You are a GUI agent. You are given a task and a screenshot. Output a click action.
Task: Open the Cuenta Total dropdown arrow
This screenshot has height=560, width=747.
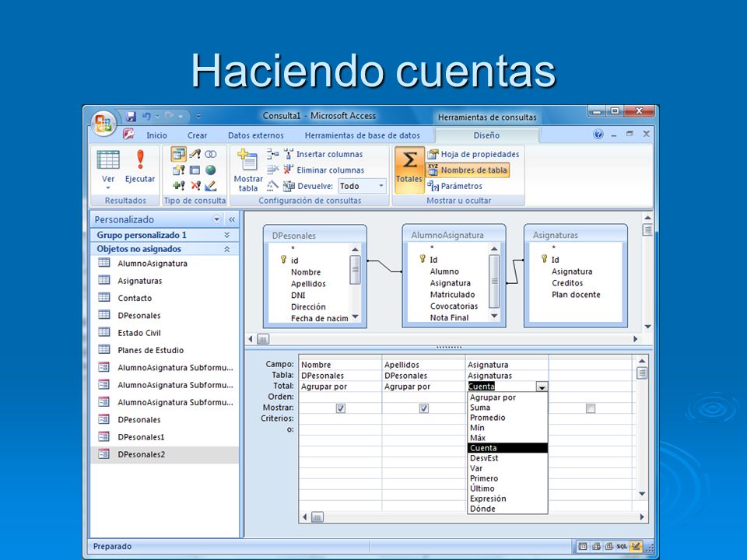542,387
